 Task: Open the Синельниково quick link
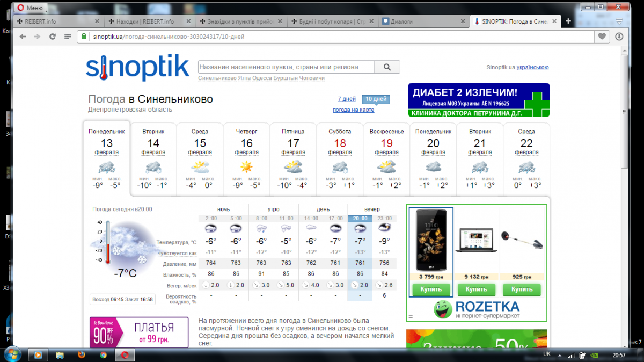click(217, 78)
